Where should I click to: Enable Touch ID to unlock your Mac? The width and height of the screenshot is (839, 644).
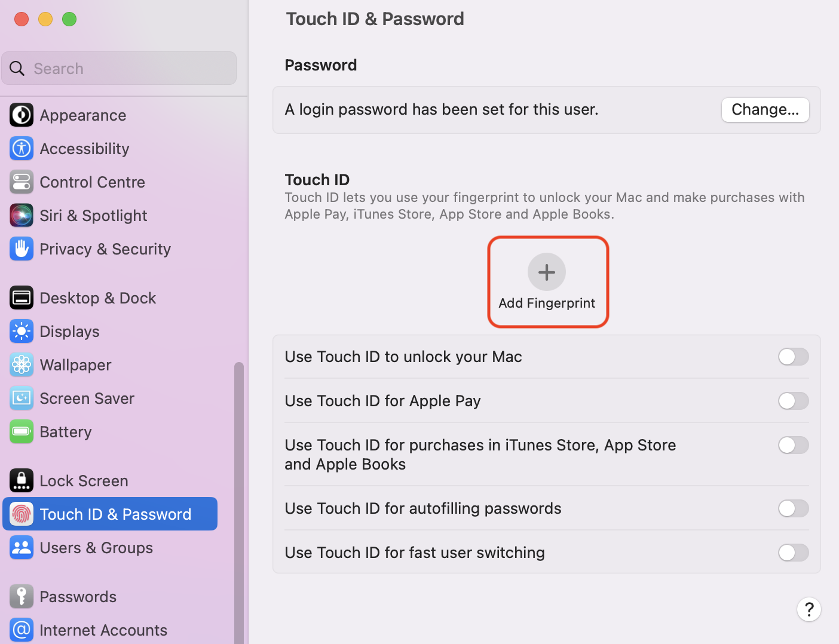point(794,357)
